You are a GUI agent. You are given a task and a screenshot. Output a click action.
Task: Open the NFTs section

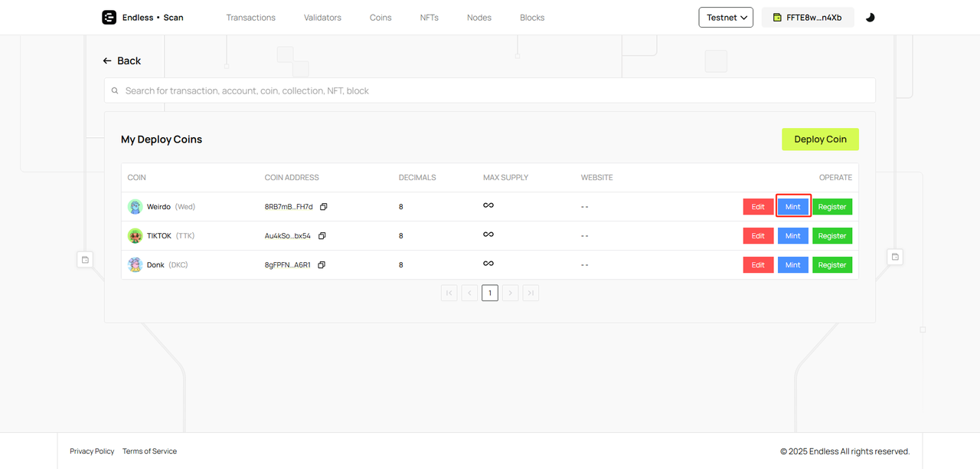(x=429, y=18)
